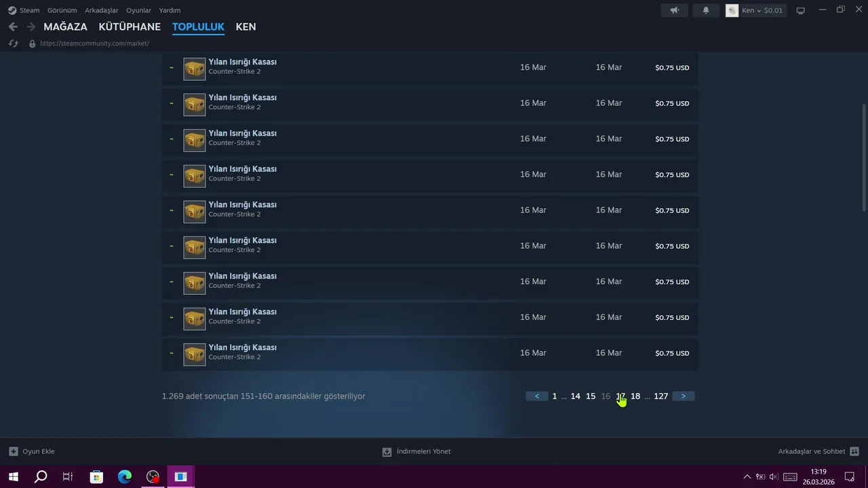
Task: Open the Arkadaşlar menu
Action: pos(102,10)
